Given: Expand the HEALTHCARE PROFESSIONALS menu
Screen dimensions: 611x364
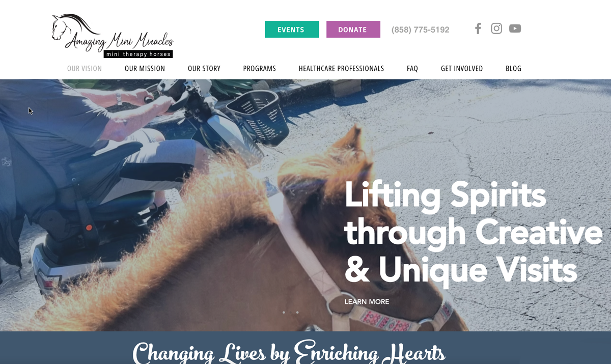Looking at the screenshot, I should click(341, 68).
